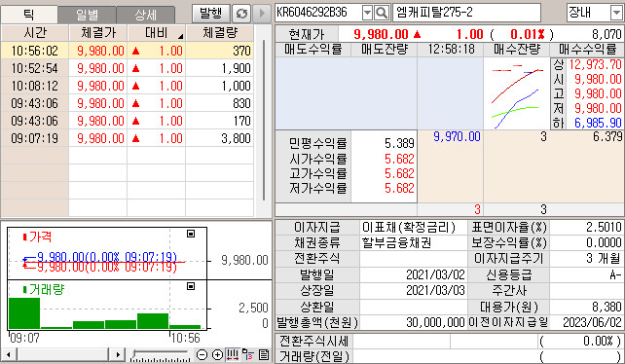Click the 체결가 column header

click(x=98, y=33)
